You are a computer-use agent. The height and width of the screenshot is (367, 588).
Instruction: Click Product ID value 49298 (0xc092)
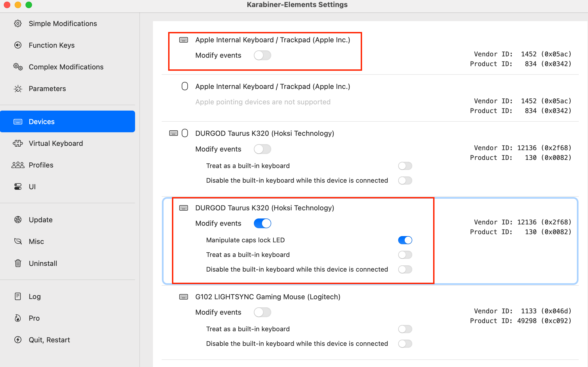click(544, 321)
